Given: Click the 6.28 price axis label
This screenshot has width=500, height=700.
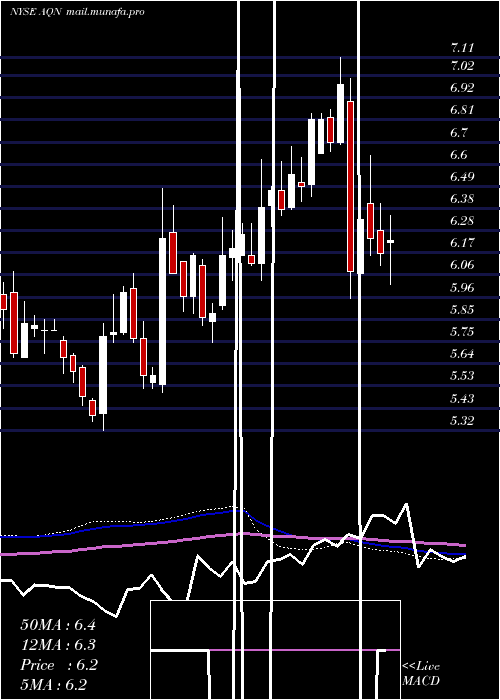Looking at the screenshot, I should tap(462, 221).
